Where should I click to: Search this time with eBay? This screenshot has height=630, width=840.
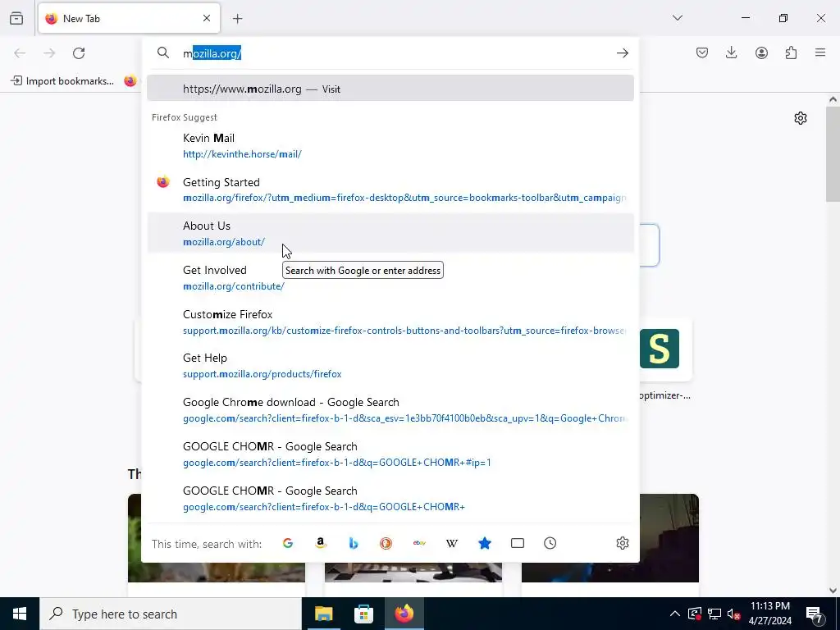pos(419,543)
